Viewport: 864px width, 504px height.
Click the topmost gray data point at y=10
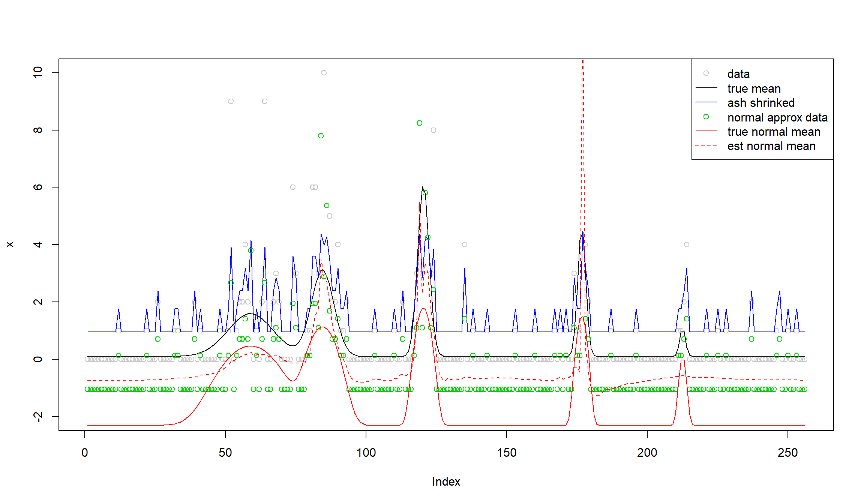click(x=324, y=73)
